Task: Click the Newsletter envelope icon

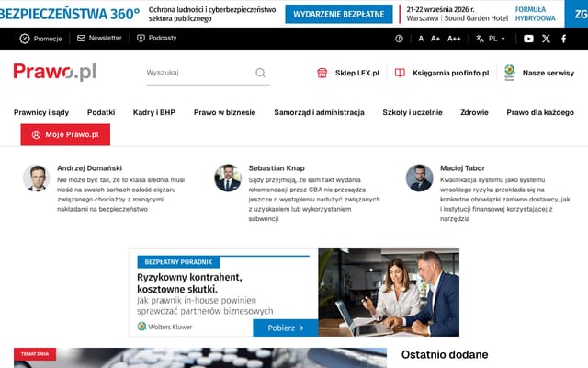Action: [81, 38]
